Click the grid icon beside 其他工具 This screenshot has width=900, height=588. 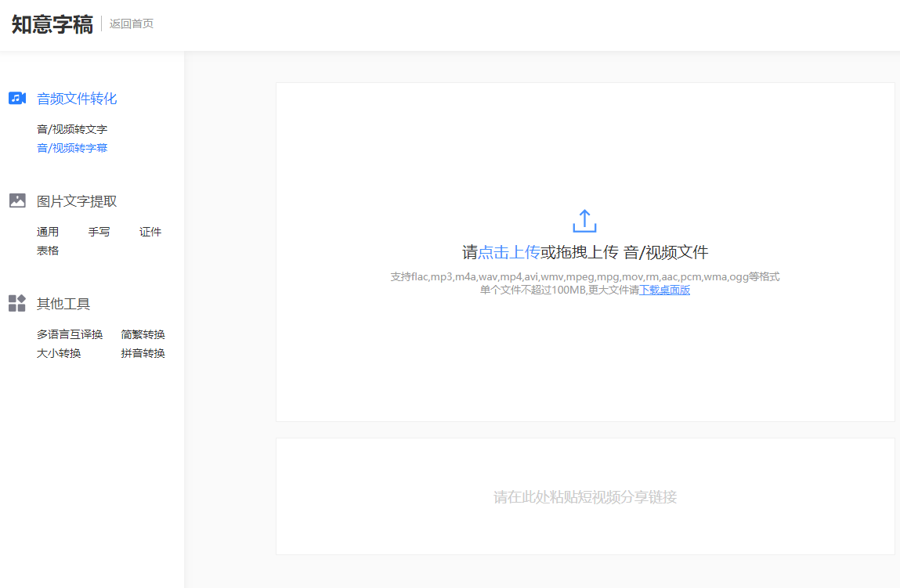18,304
